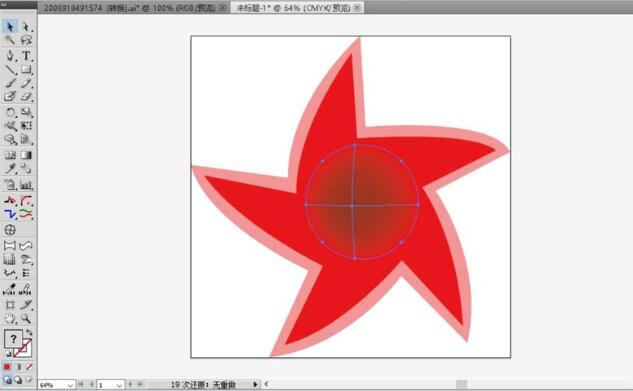Expand the status bar info arrow

point(255,385)
